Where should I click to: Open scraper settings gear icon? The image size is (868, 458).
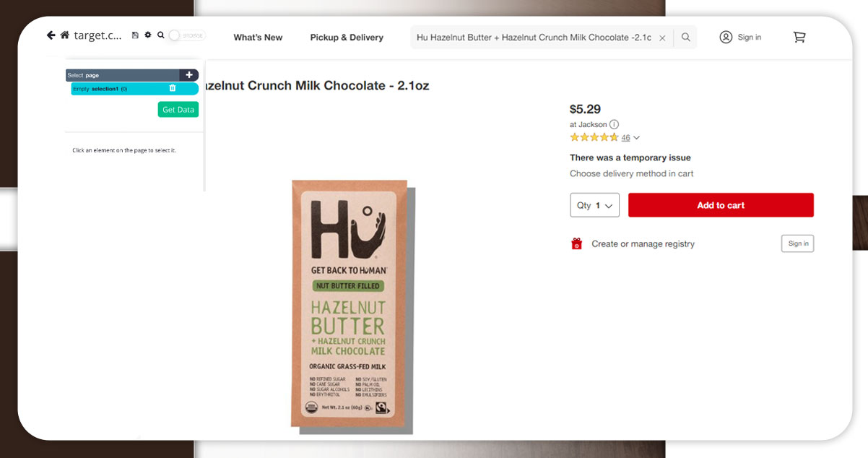tap(147, 35)
